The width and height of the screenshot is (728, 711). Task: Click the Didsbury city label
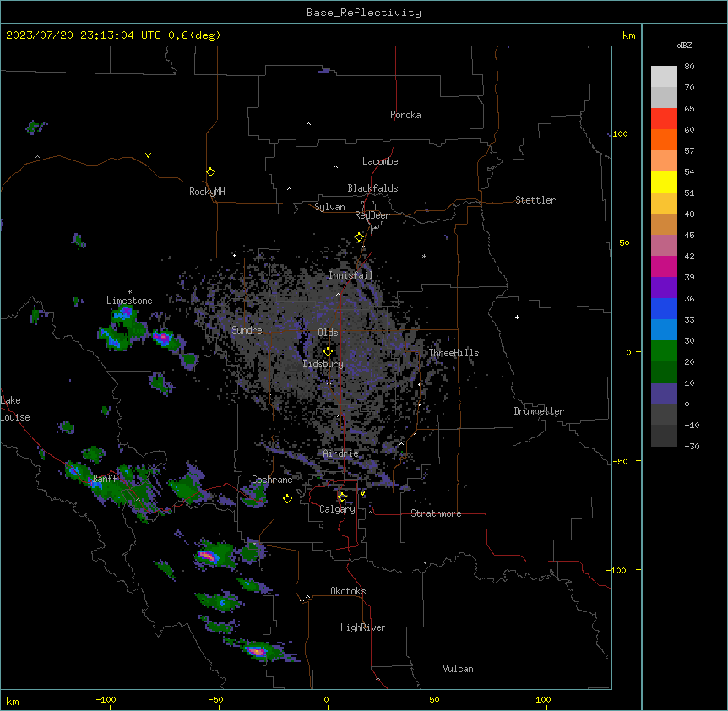click(x=323, y=364)
